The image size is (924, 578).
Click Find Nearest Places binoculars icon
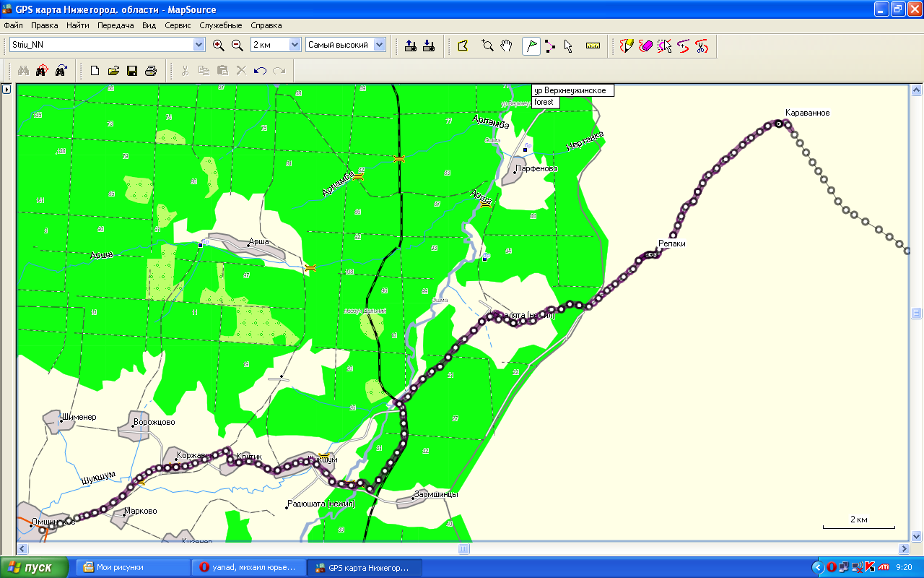click(x=42, y=71)
